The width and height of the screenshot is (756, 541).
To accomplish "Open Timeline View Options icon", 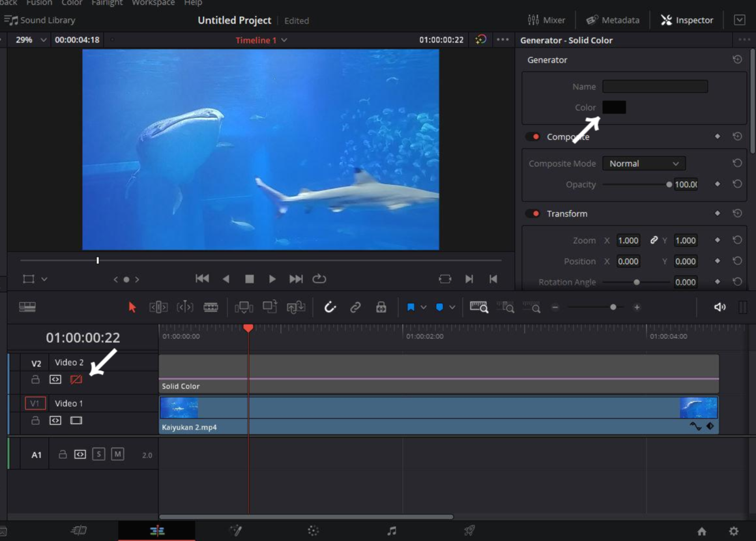I will pyautogui.click(x=27, y=307).
